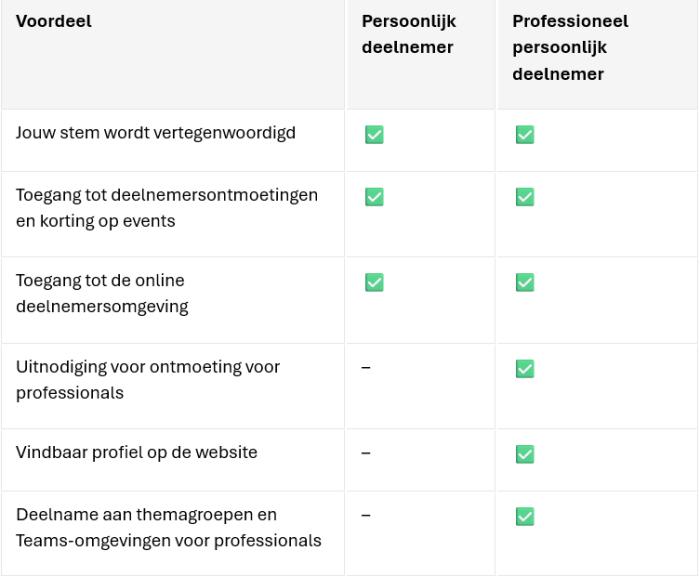This screenshot has width=700, height=577.
Task: Click Professioneel checkmark for online deelnemersomgeving
Action: (524, 282)
